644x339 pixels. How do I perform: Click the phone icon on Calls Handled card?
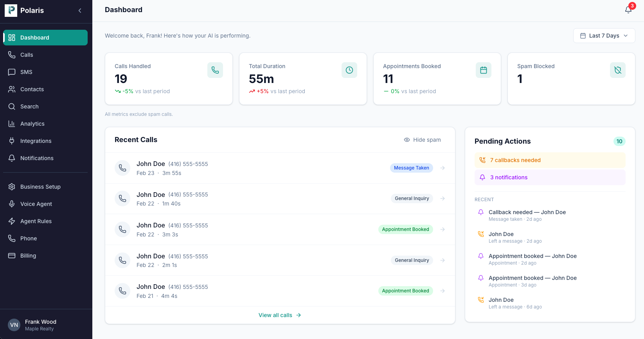tap(215, 70)
